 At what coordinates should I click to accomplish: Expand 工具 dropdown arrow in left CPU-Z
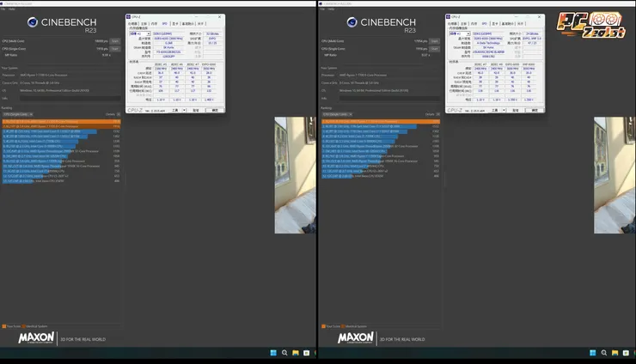(x=184, y=110)
